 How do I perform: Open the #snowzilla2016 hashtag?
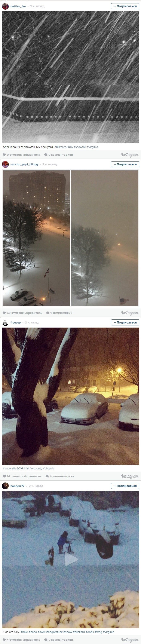pyautogui.click(x=13, y=469)
